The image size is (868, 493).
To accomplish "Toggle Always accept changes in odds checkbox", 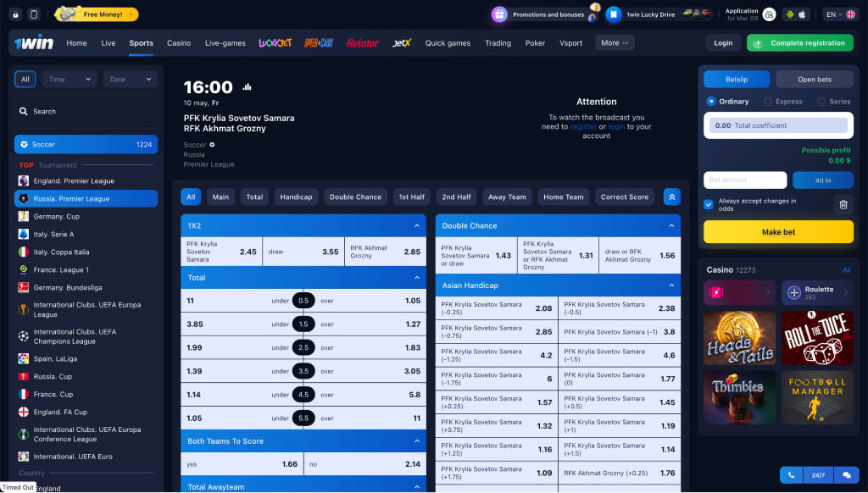I will click(709, 204).
